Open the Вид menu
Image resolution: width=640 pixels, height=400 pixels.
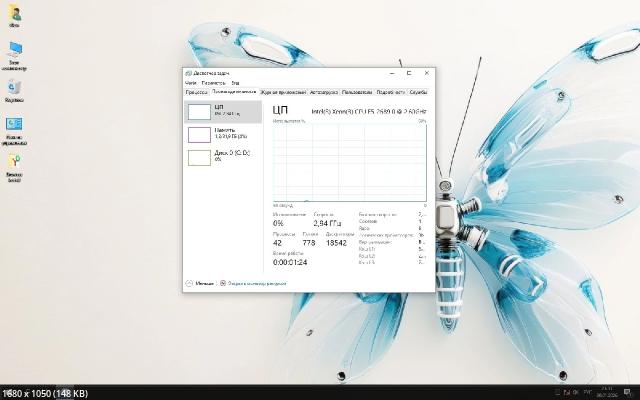(x=235, y=83)
